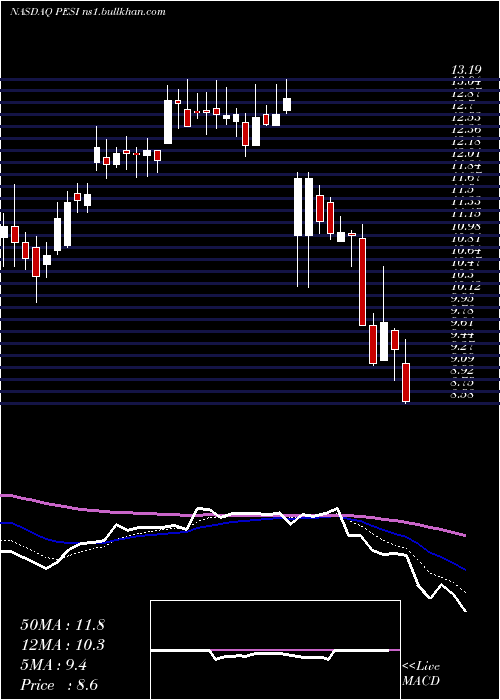Click the 5MA : 9.4 readout
500x700 pixels.
(x=54, y=665)
